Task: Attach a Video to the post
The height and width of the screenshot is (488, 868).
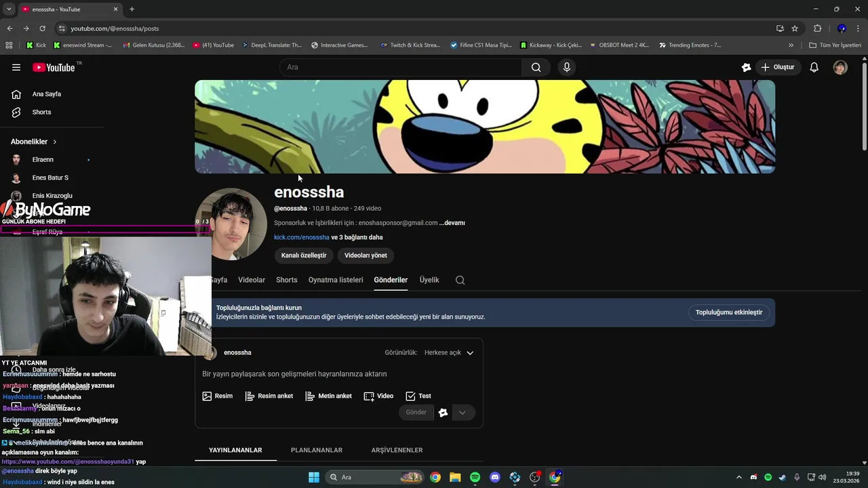Action: (378, 396)
